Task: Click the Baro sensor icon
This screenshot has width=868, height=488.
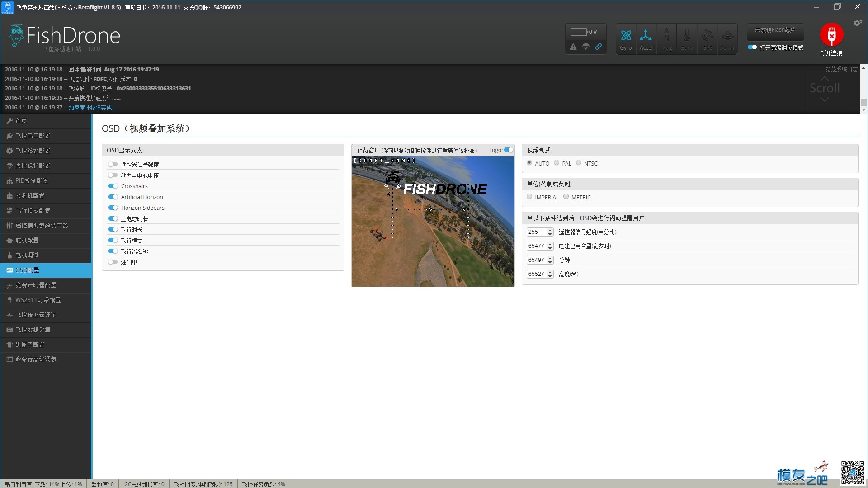Action: (x=687, y=39)
